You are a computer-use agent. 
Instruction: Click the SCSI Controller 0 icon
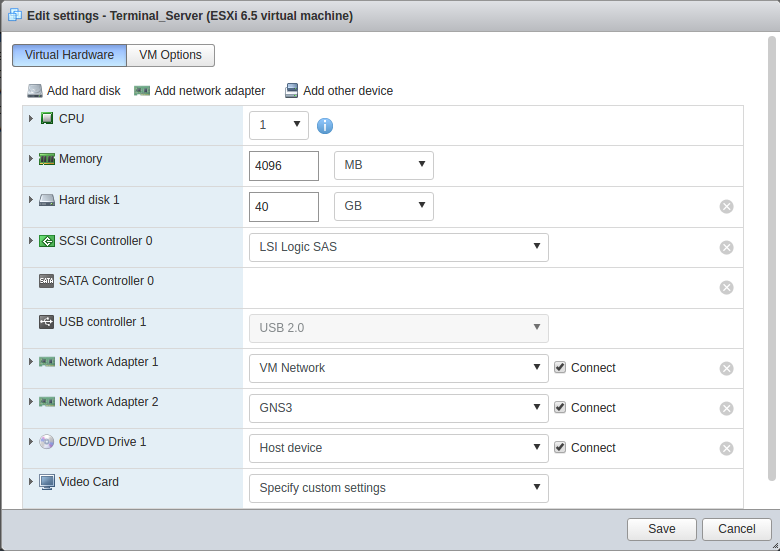click(47, 241)
